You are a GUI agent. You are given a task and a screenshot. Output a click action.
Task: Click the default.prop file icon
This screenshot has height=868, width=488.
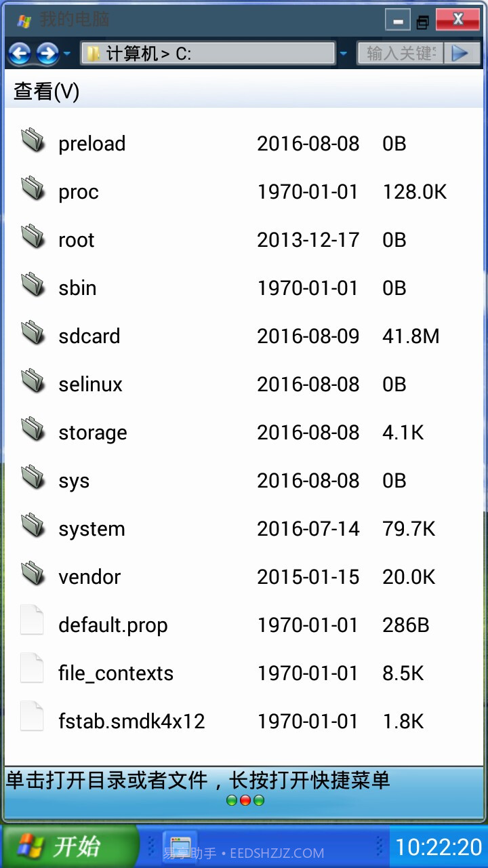point(31,624)
